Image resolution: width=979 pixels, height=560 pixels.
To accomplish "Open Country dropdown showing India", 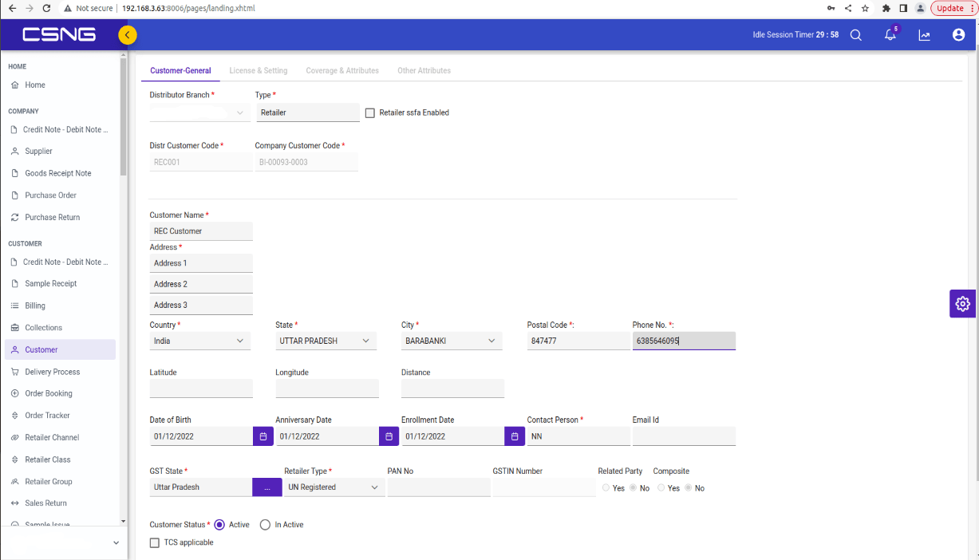I will 200,341.
